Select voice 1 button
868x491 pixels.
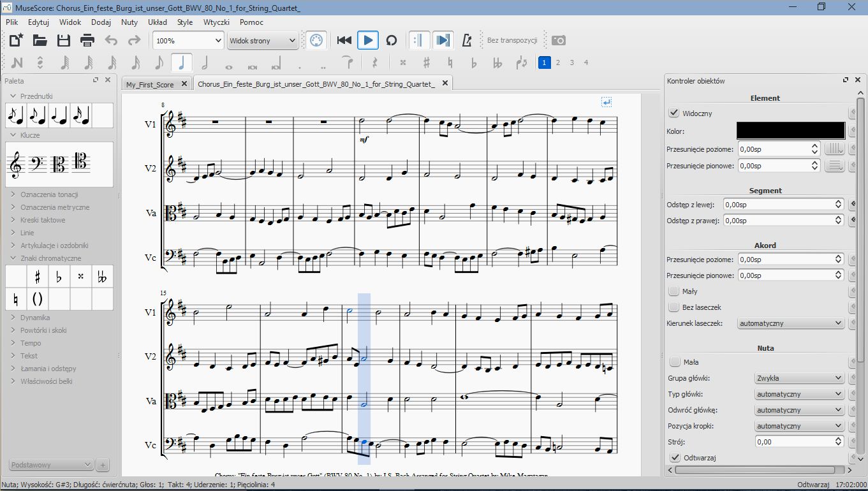(x=544, y=62)
